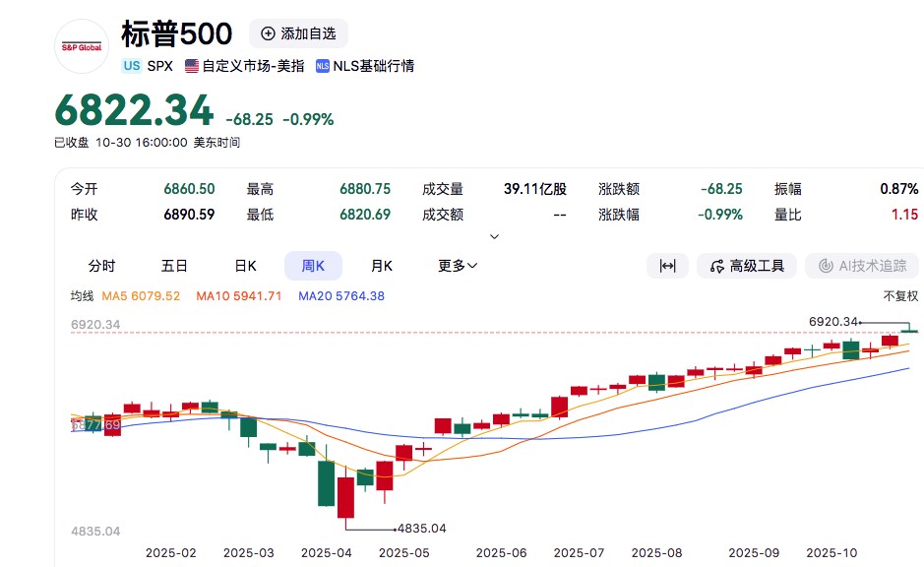Click the 涨跌幅 value -0.99% in table
Image resolution: width=924 pixels, height=567 pixels.
720,214
